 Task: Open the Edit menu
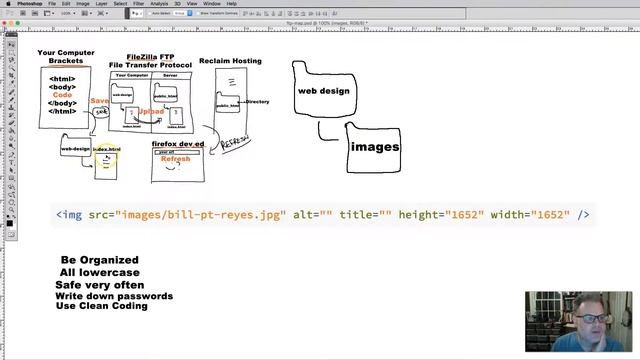[66, 3]
